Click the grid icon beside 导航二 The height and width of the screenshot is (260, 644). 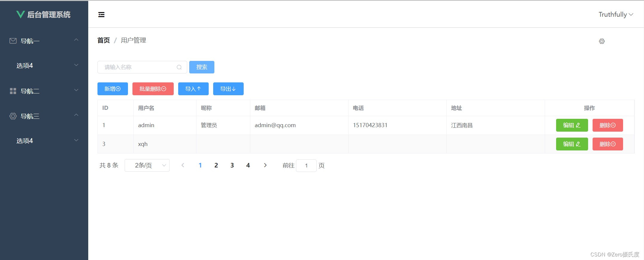tap(13, 91)
